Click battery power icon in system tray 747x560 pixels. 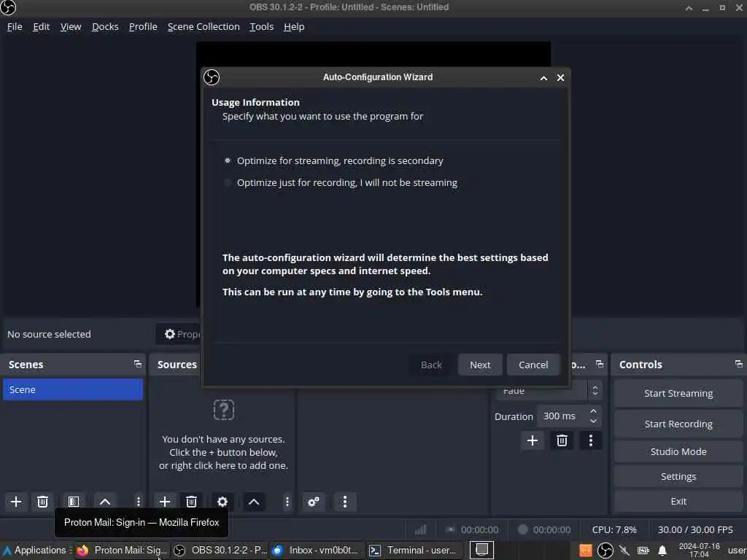643,551
